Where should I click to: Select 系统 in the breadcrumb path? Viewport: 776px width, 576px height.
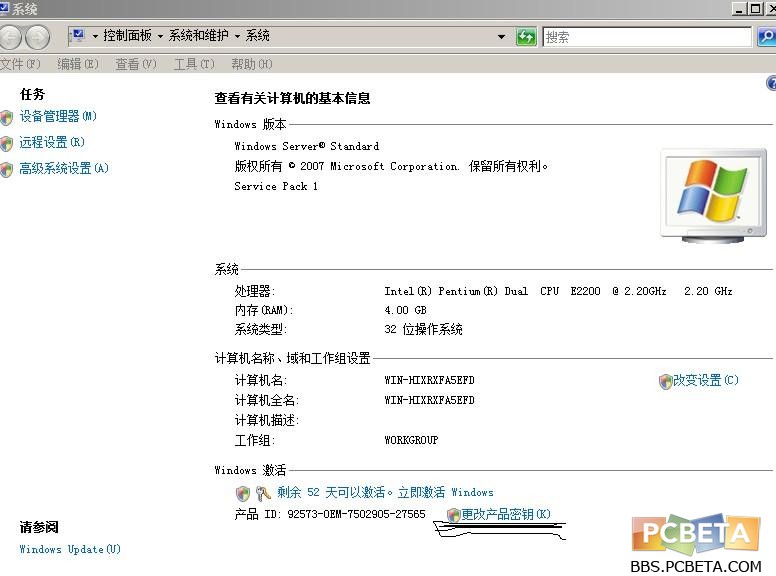pyautogui.click(x=257, y=36)
